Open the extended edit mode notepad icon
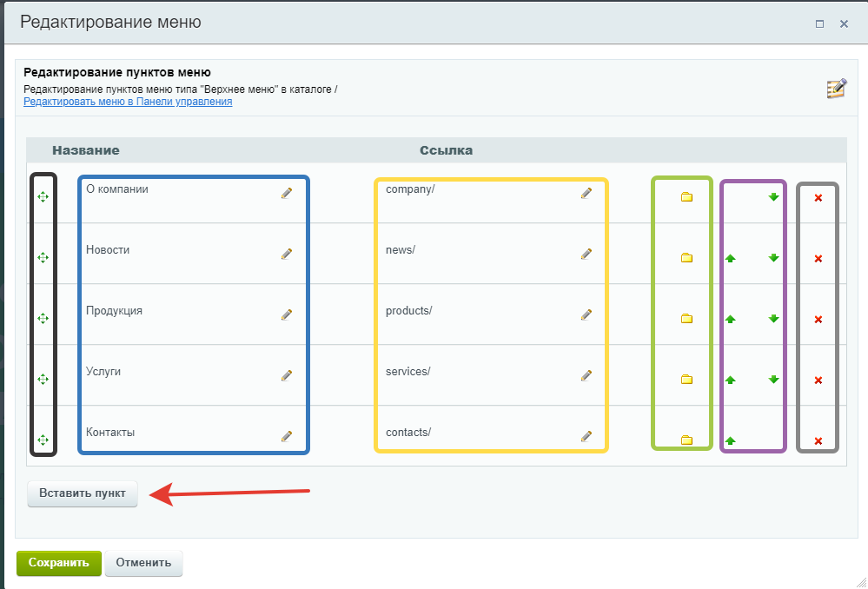Screen dimensions: 868x589 tap(837, 89)
